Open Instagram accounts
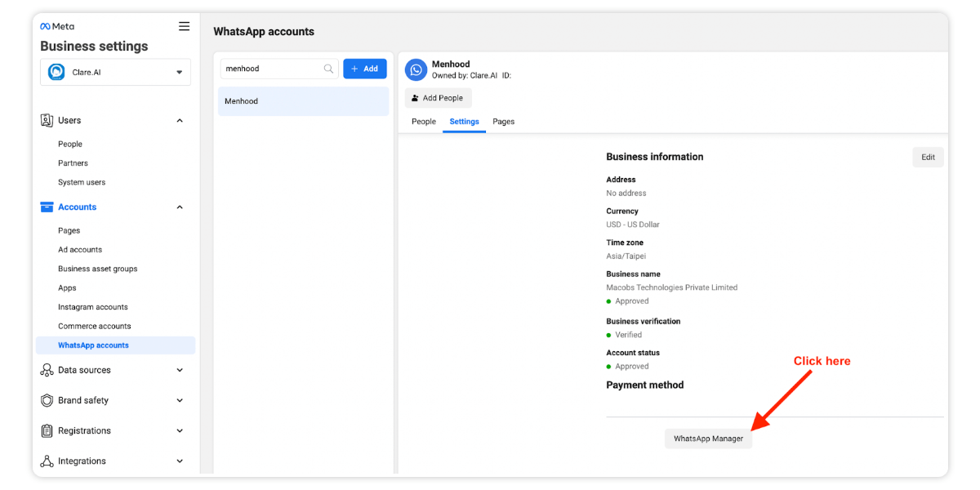The image size is (980, 490). click(93, 307)
